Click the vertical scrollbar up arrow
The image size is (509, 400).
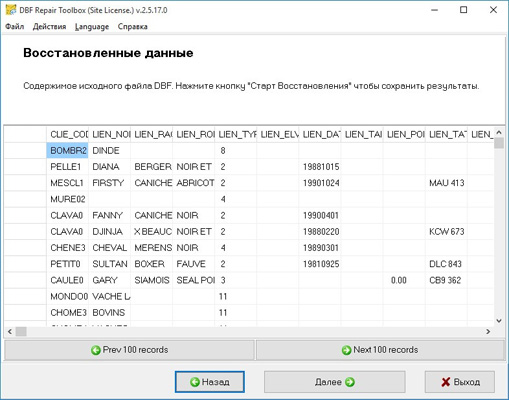499,133
